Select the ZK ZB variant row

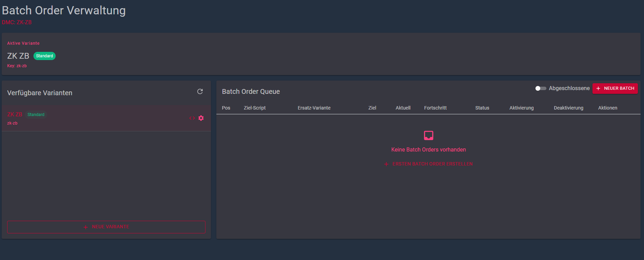(x=106, y=118)
